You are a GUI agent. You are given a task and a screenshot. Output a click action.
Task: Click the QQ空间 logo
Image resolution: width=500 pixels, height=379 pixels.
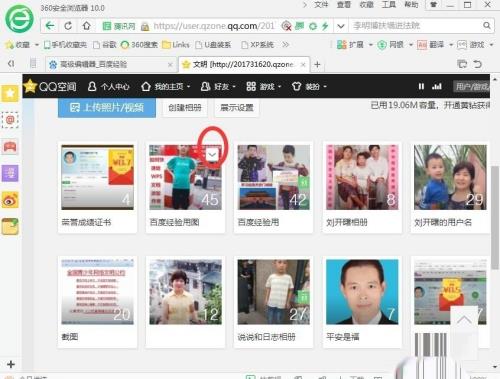(50, 87)
